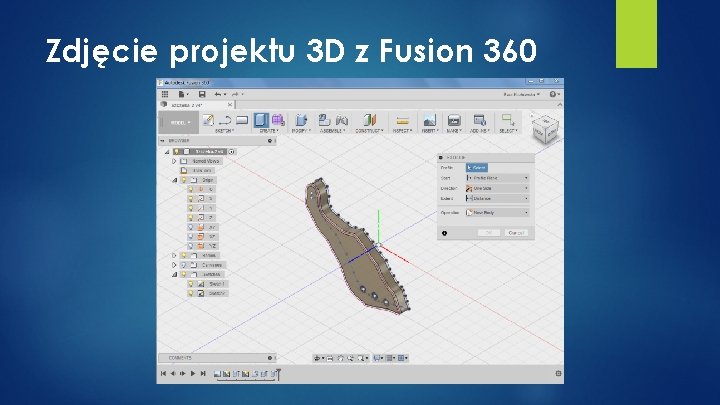Open the MODIFY menu label

(301, 131)
